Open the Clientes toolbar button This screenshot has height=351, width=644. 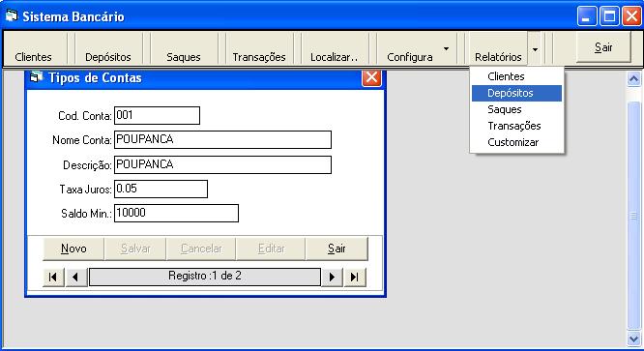[34, 49]
